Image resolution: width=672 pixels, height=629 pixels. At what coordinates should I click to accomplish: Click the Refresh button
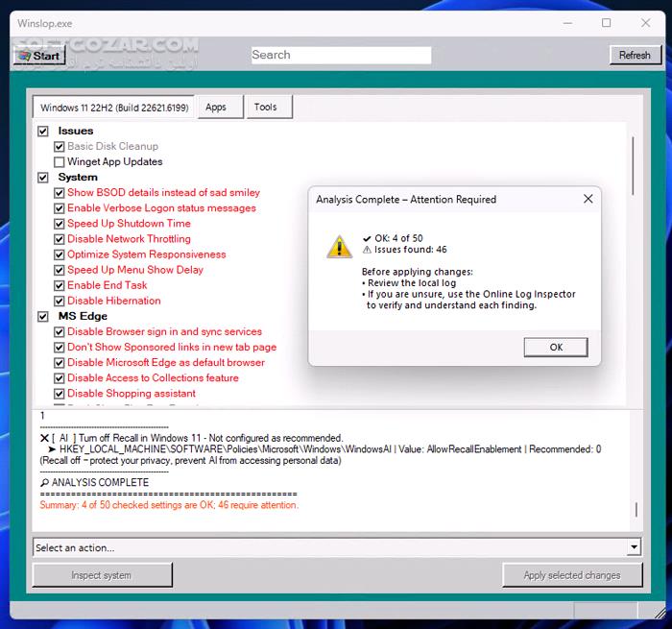tap(635, 56)
